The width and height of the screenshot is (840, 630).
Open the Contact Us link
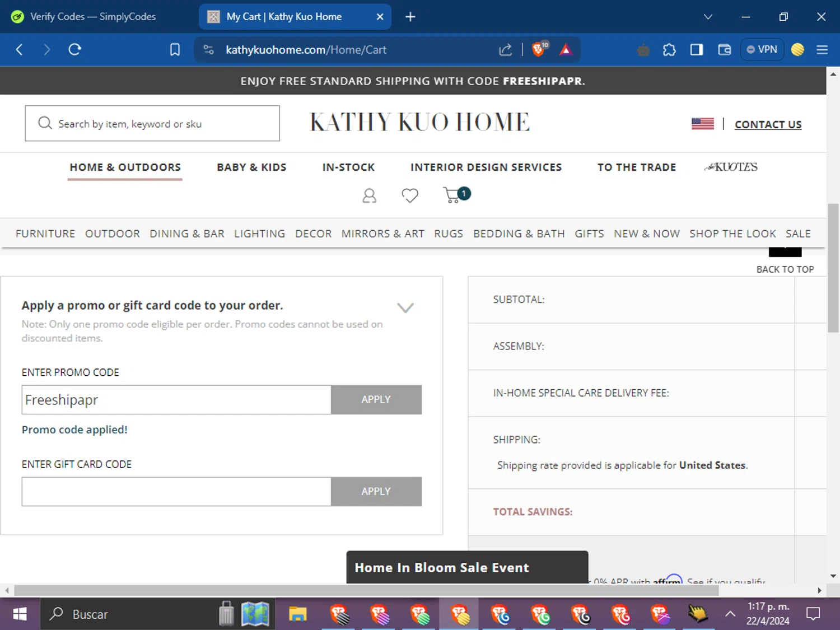point(768,124)
